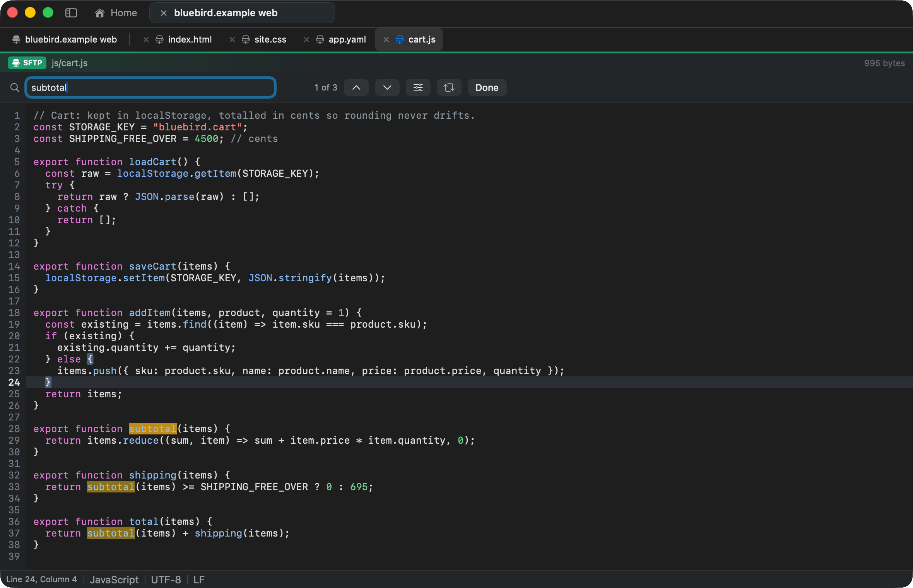Click the highlighted subtotal function definition

point(153,429)
